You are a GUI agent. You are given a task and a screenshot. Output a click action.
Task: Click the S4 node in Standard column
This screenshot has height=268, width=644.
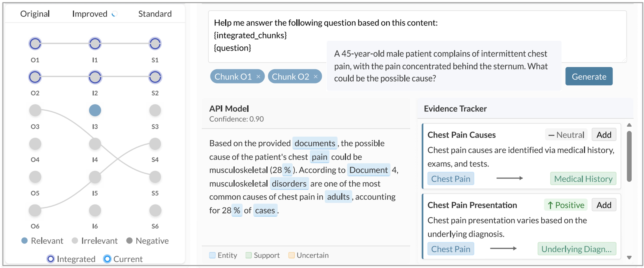(x=155, y=144)
